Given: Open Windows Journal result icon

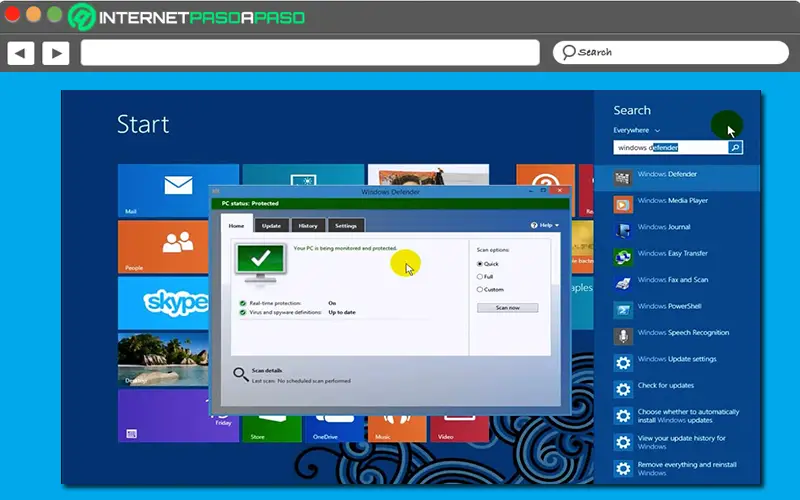Looking at the screenshot, I should click(622, 231).
